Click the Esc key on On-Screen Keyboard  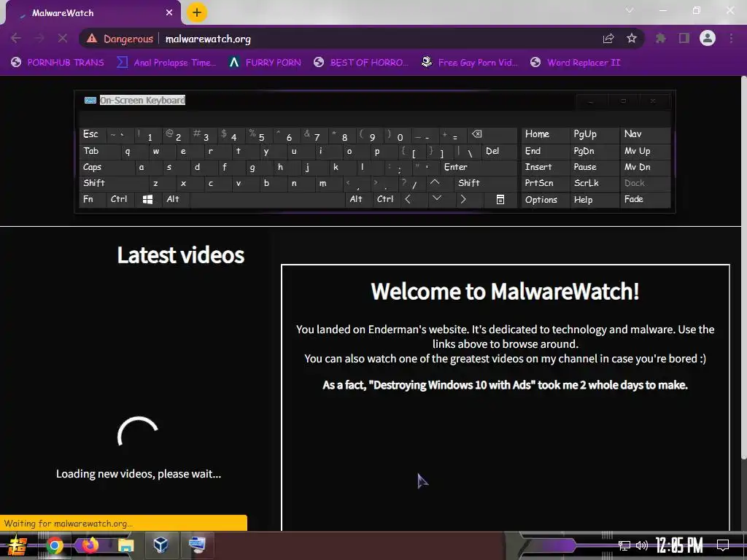pyautogui.click(x=93, y=134)
